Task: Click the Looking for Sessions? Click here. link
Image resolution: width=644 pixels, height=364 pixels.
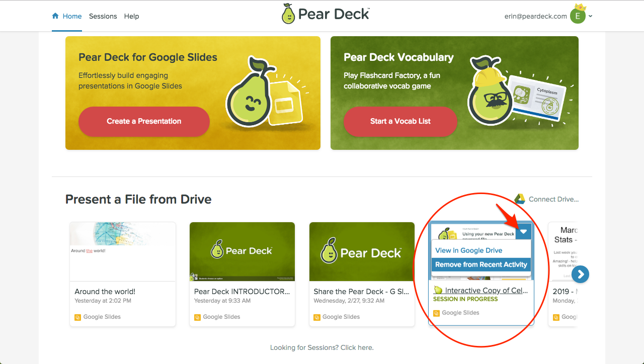Action: pyautogui.click(x=322, y=347)
